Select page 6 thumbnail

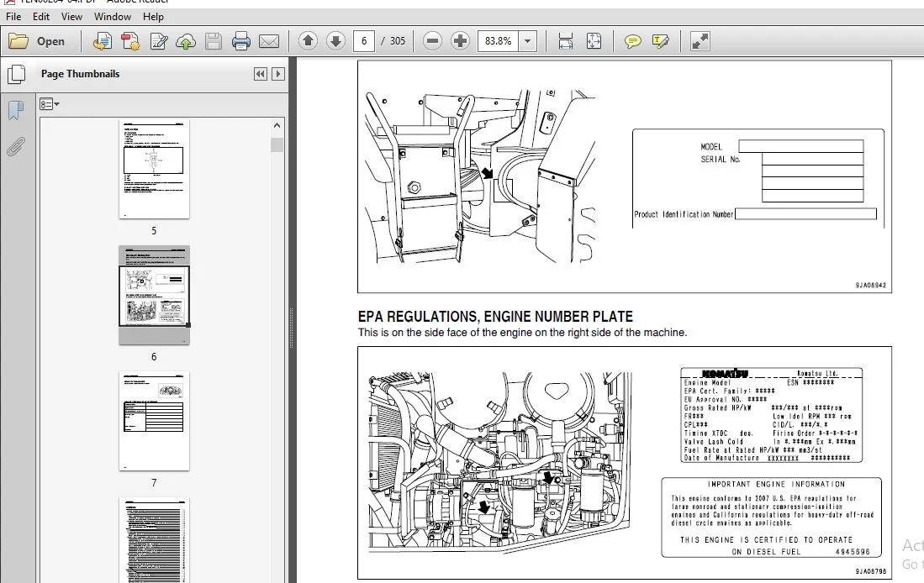point(154,295)
